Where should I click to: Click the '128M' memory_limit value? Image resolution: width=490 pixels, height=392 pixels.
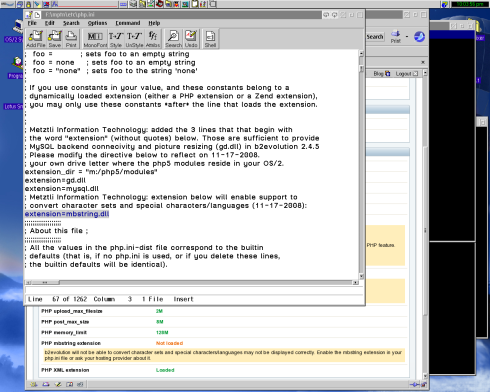pyautogui.click(x=162, y=332)
